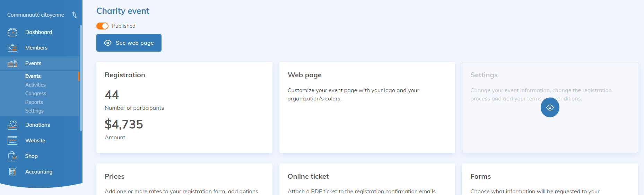The image size is (644, 195).
Task: Open the Activities submenu item
Action: click(35, 85)
